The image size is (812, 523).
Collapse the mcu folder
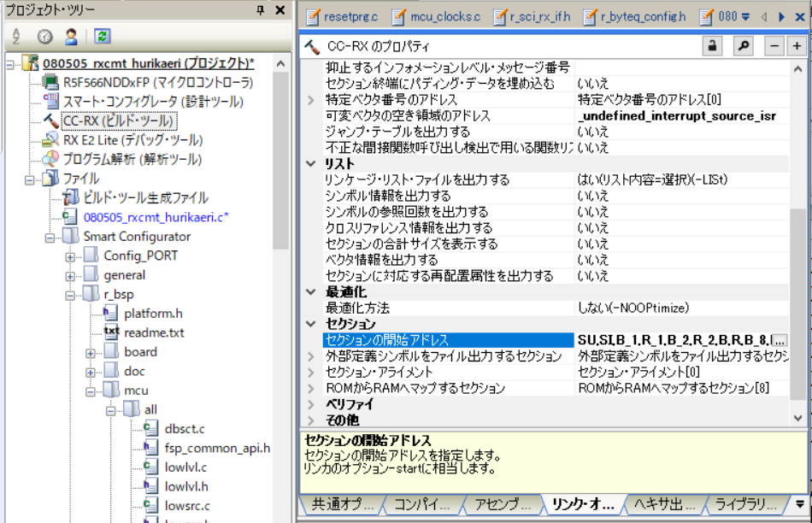coord(90,391)
